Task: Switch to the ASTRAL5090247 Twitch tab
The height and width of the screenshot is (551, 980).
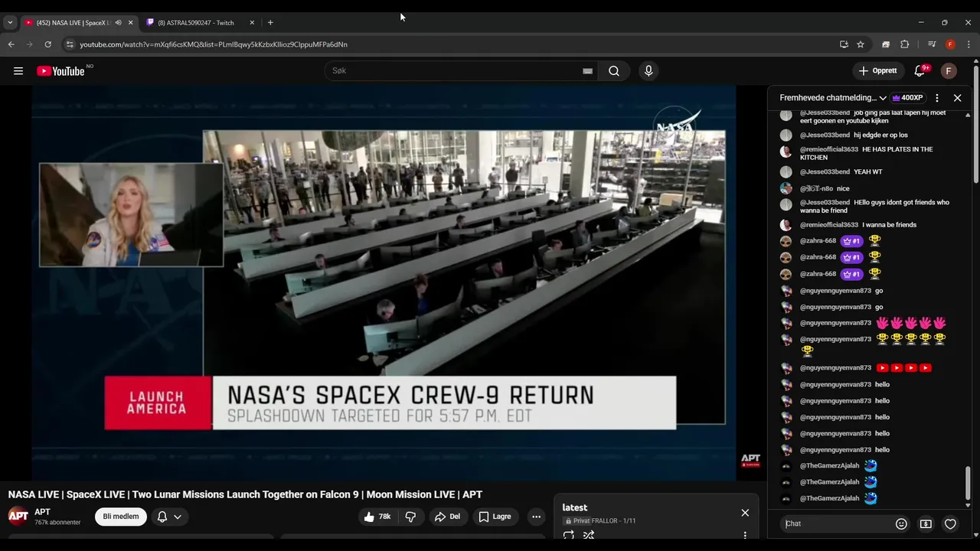Action: click(x=196, y=22)
